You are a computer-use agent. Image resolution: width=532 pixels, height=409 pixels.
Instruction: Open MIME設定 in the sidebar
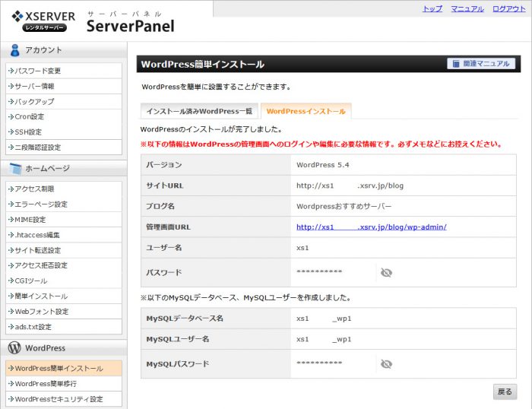(64, 220)
